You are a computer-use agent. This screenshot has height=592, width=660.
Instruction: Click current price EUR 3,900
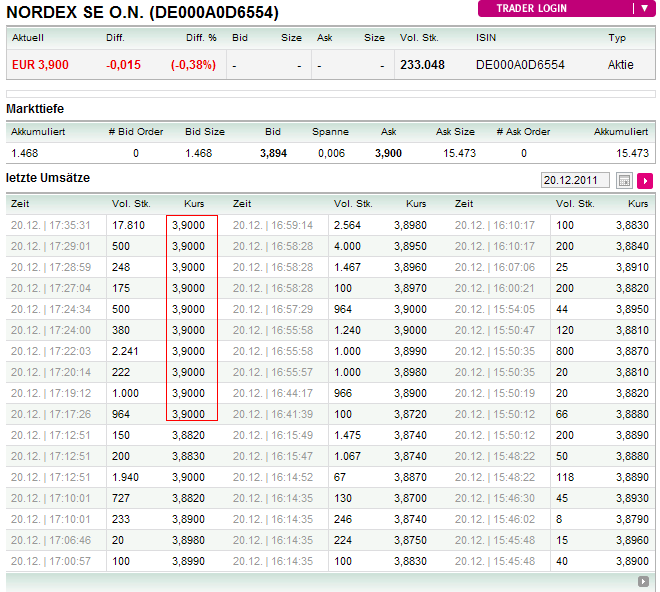pos(40,65)
